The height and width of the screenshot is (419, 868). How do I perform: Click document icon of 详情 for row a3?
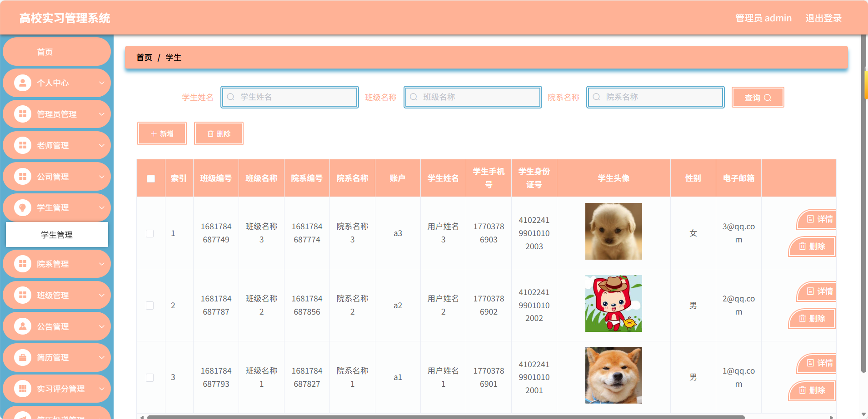click(x=810, y=219)
